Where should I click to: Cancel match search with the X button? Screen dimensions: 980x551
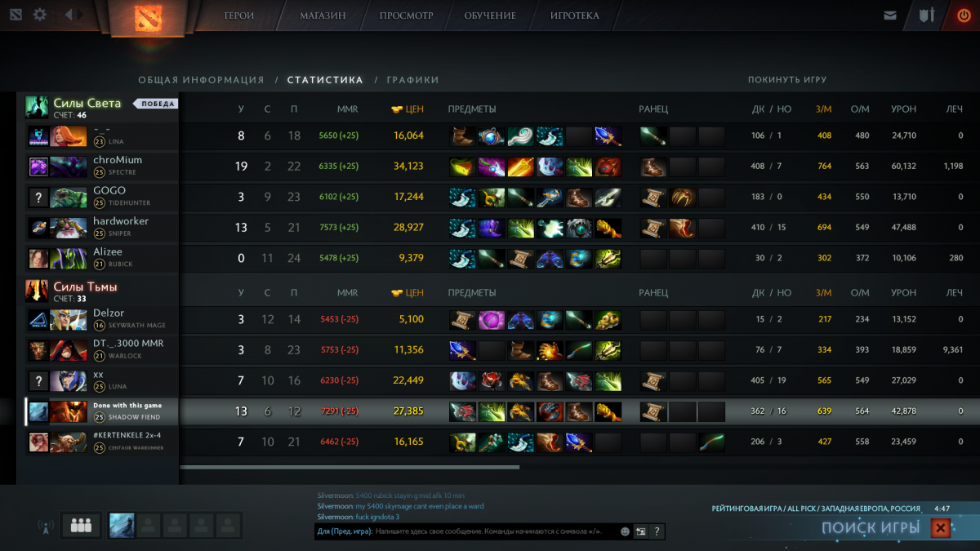[x=941, y=528]
